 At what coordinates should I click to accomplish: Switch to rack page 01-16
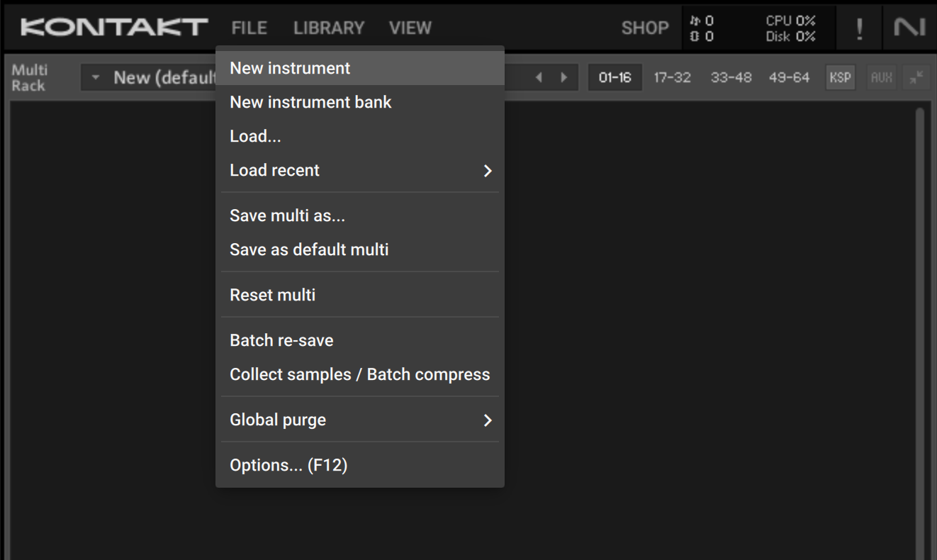pos(615,77)
